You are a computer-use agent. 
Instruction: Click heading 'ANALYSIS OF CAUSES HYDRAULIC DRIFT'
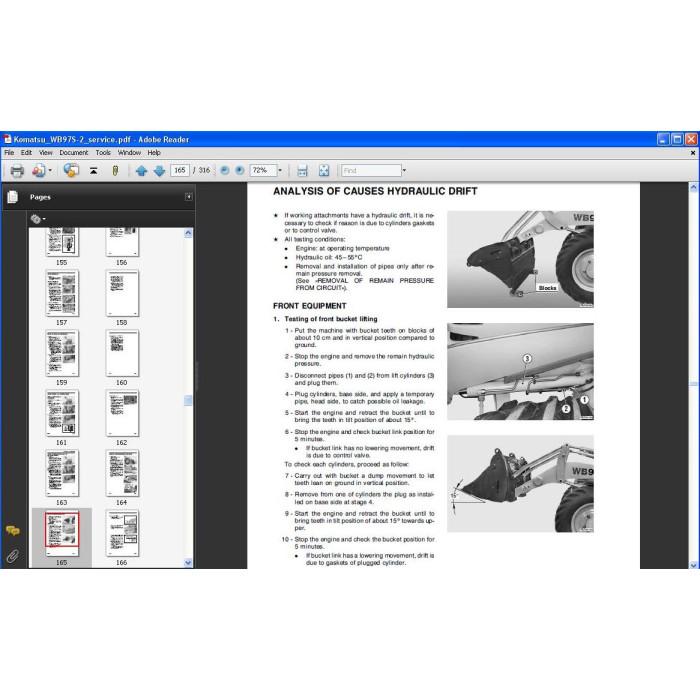tap(375, 191)
